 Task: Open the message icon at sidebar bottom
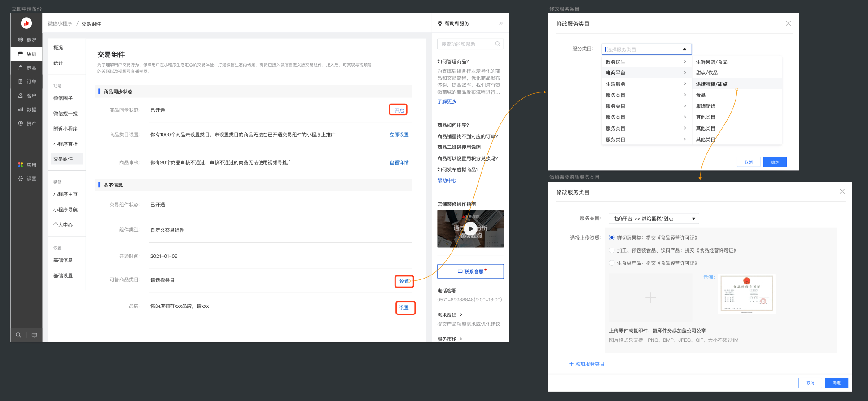click(35, 335)
